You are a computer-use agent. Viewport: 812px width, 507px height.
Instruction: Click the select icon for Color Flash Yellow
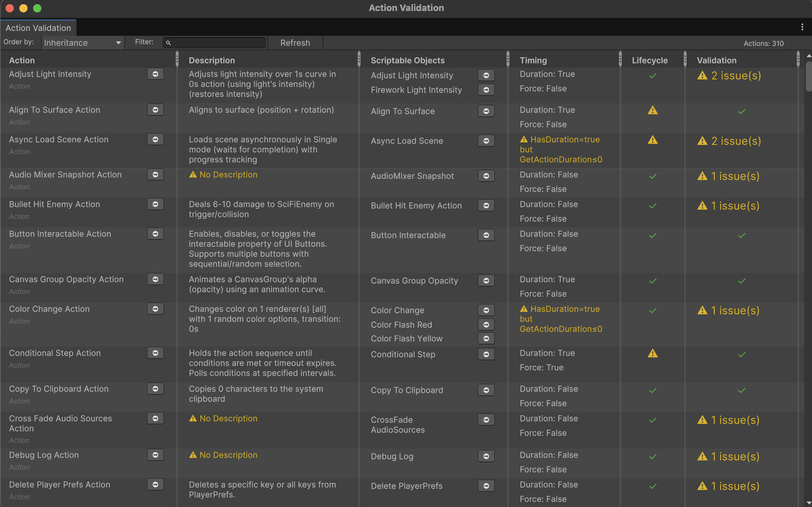(x=486, y=339)
